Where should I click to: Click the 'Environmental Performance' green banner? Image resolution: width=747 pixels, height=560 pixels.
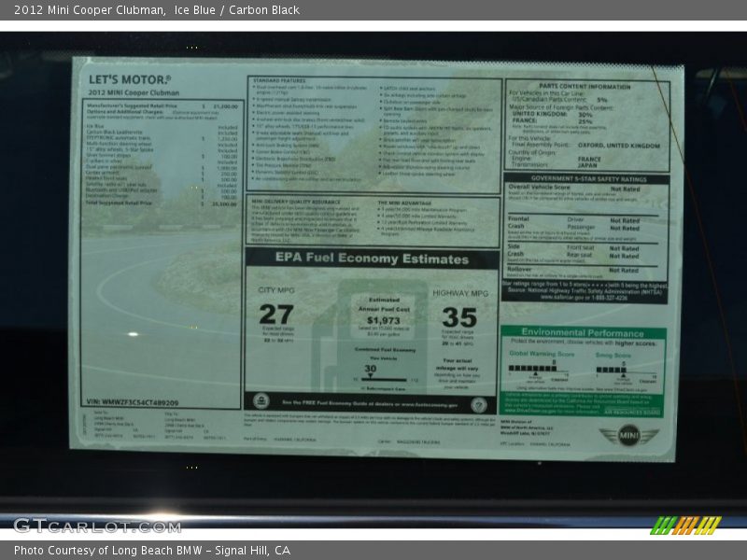tap(583, 332)
